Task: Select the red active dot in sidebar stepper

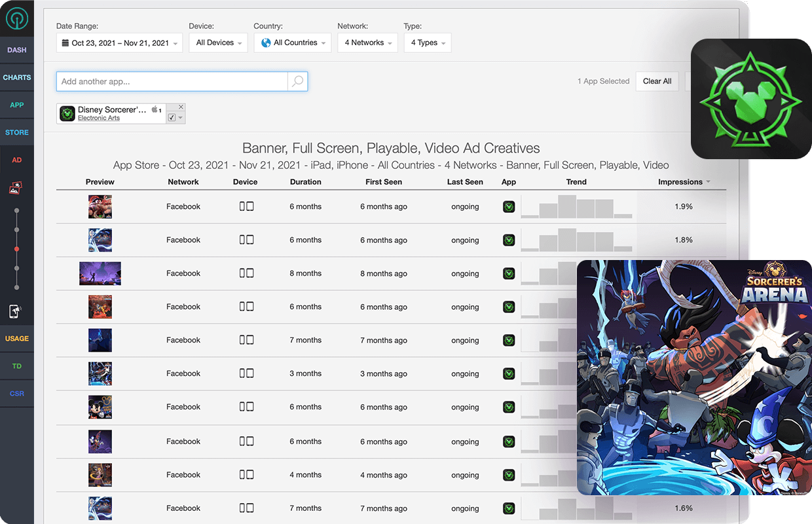Action: click(x=16, y=250)
